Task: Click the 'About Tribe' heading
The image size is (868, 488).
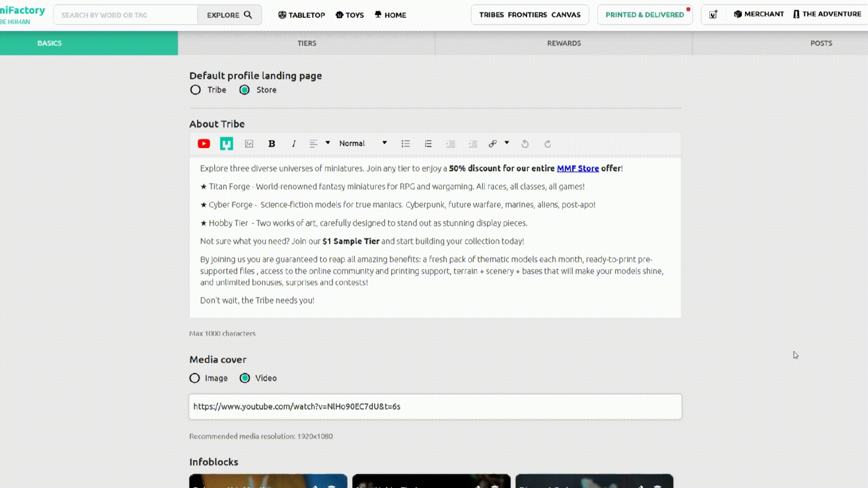Action: pyautogui.click(x=217, y=124)
